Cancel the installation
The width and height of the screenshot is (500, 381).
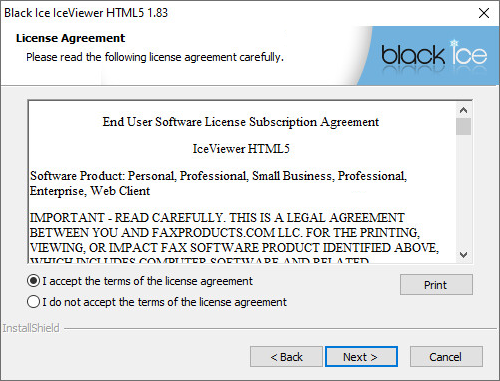pos(446,357)
